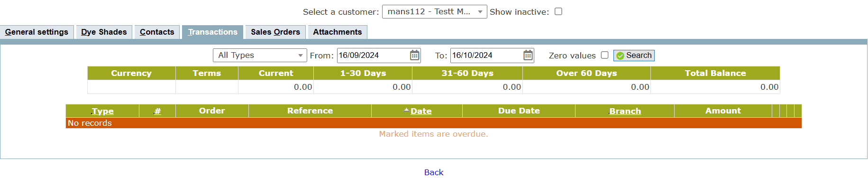This screenshot has height=178, width=868.
Task: Follow the Back link
Action: [x=434, y=172]
